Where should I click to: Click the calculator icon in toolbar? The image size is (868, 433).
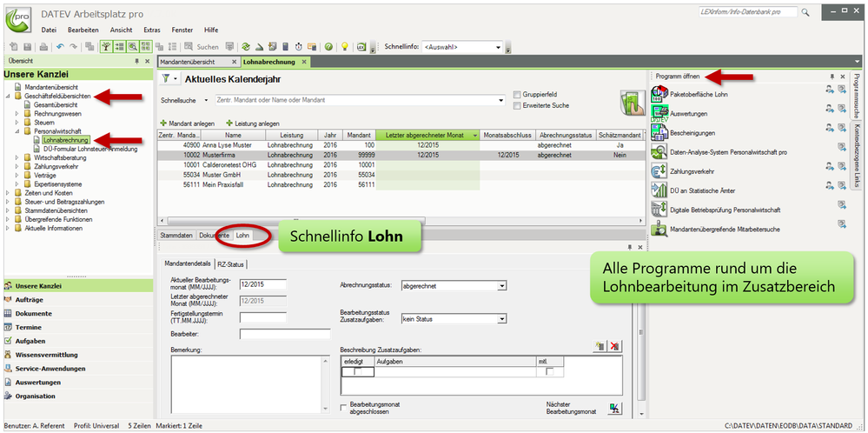point(285,47)
